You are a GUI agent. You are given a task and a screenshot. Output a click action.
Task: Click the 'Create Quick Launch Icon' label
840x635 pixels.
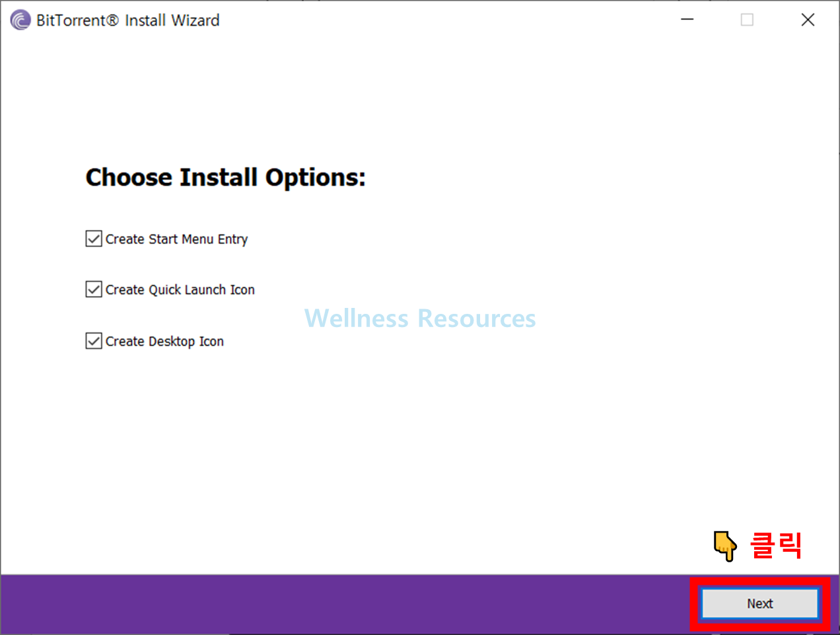180,290
